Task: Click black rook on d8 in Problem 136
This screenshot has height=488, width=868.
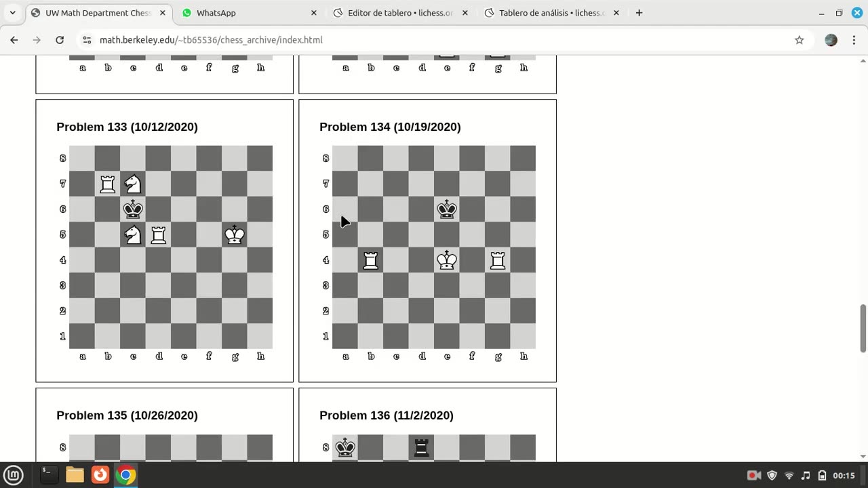Action: [421, 447]
